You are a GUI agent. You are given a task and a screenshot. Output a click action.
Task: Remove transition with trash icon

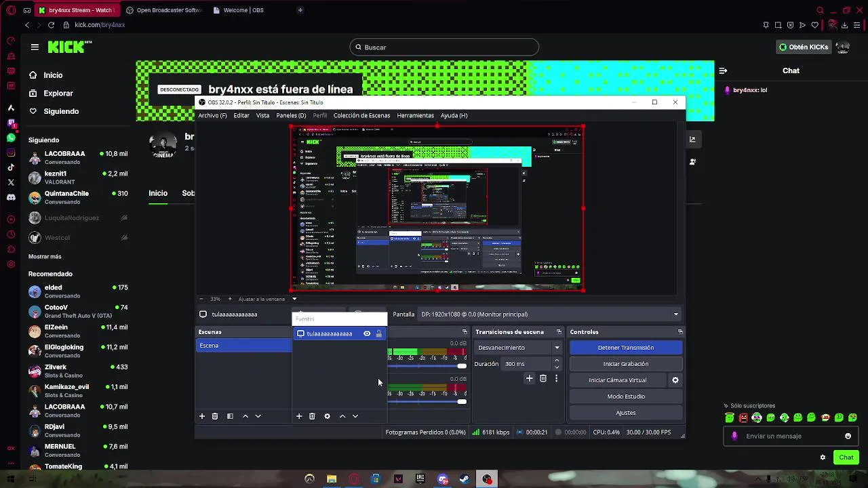pos(543,379)
